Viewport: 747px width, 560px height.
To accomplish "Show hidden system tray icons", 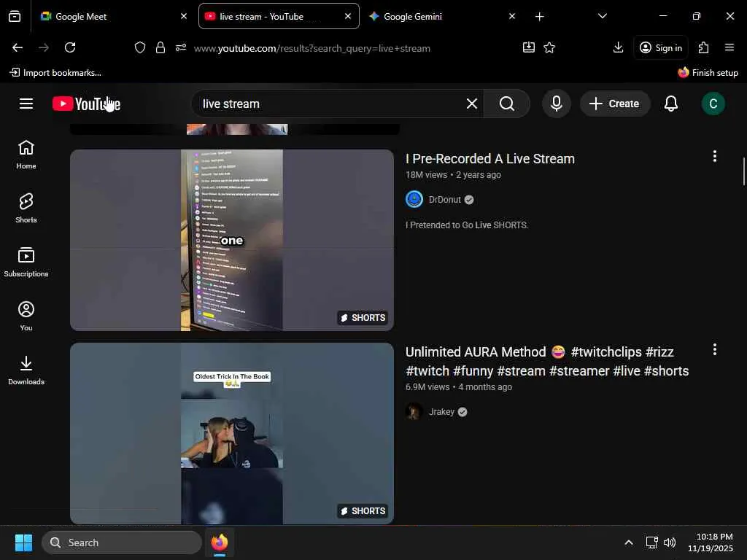I will click(x=629, y=542).
